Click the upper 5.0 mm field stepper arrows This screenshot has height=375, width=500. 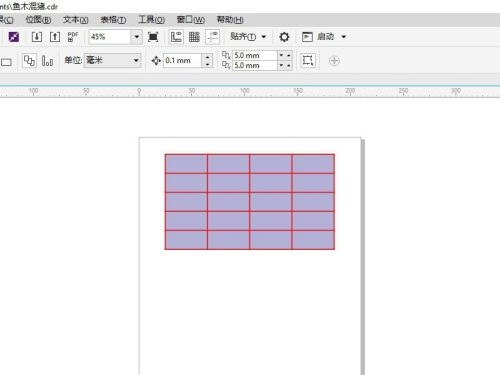(285, 55)
